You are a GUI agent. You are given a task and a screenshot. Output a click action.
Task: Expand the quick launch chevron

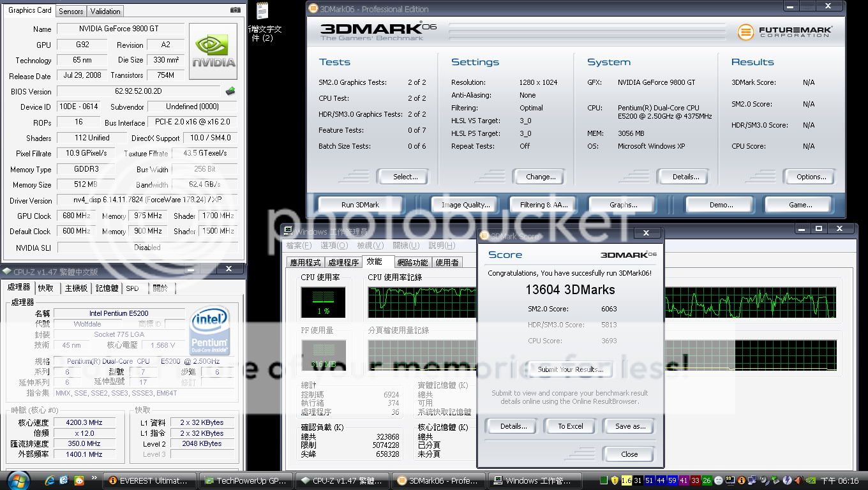point(95,478)
